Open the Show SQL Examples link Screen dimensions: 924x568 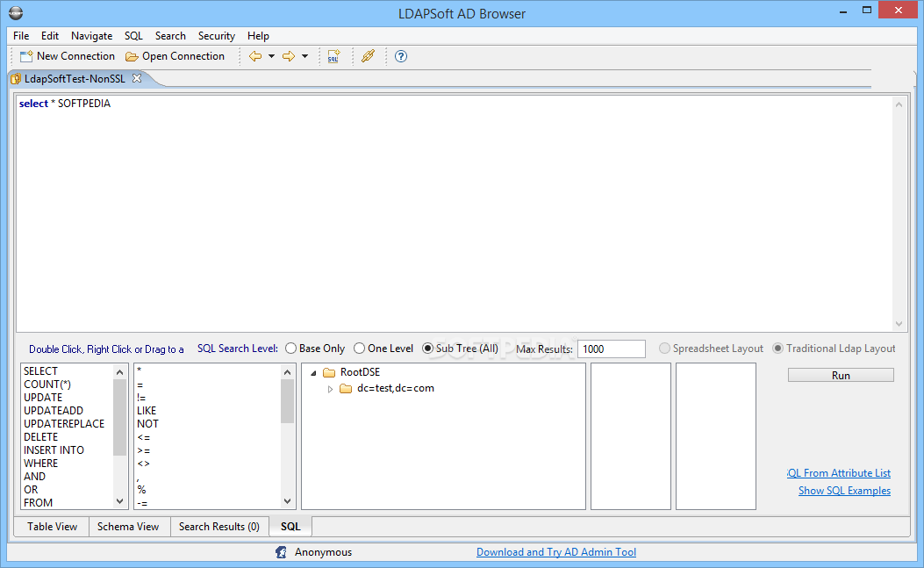[844, 491]
